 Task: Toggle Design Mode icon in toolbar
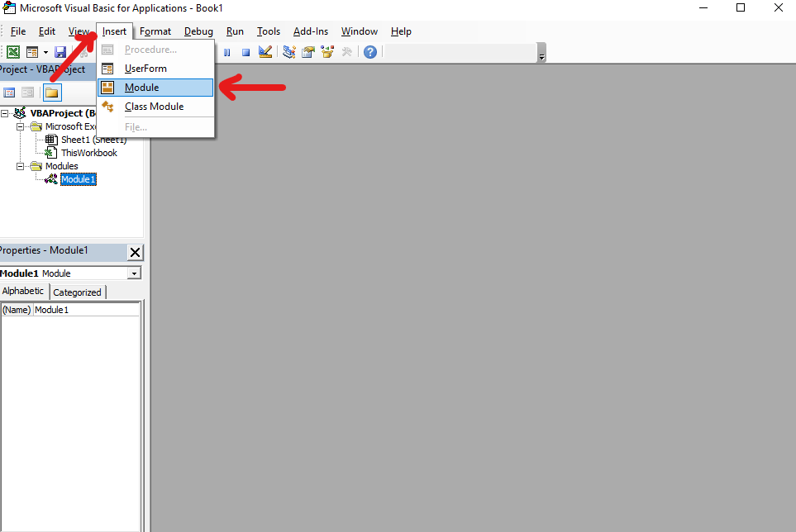click(x=265, y=52)
